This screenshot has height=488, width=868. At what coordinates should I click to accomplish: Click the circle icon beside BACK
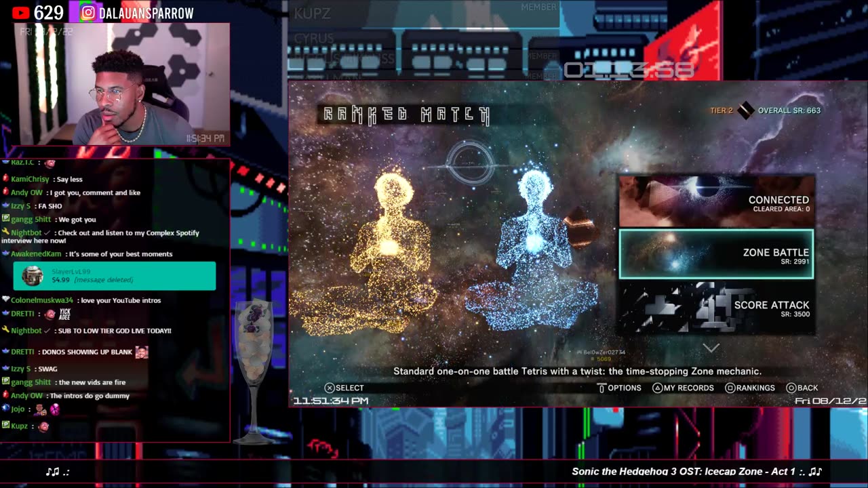791,388
